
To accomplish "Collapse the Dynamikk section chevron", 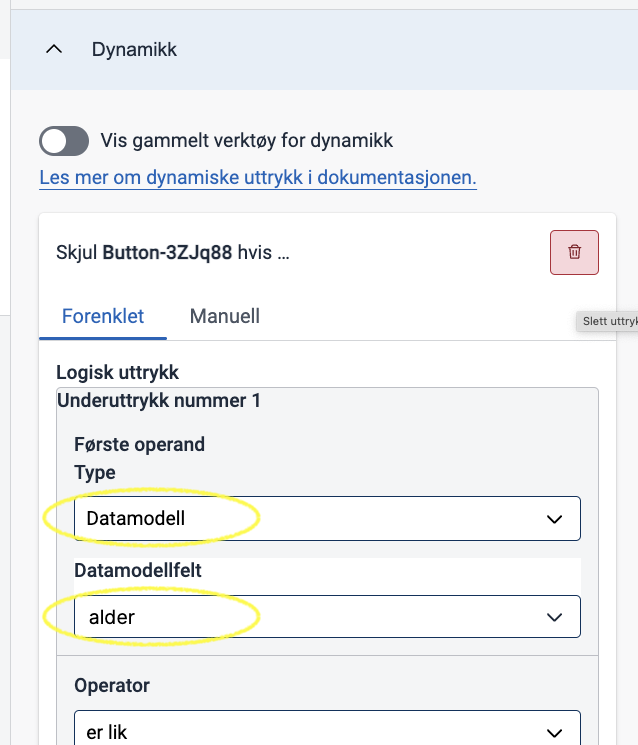I will pos(54,49).
